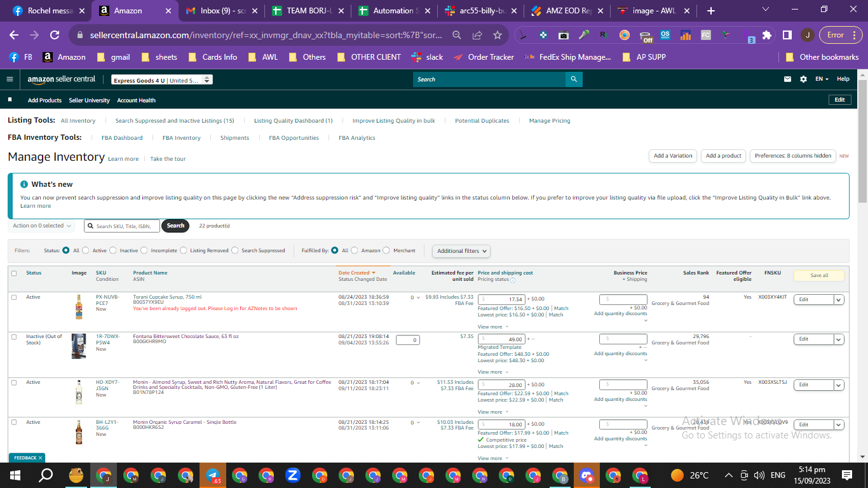Viewport: 868px width, 488px height.
Task: Toggle the browser side panel icon
Action: pyautogui.click(x=787, y=35)
